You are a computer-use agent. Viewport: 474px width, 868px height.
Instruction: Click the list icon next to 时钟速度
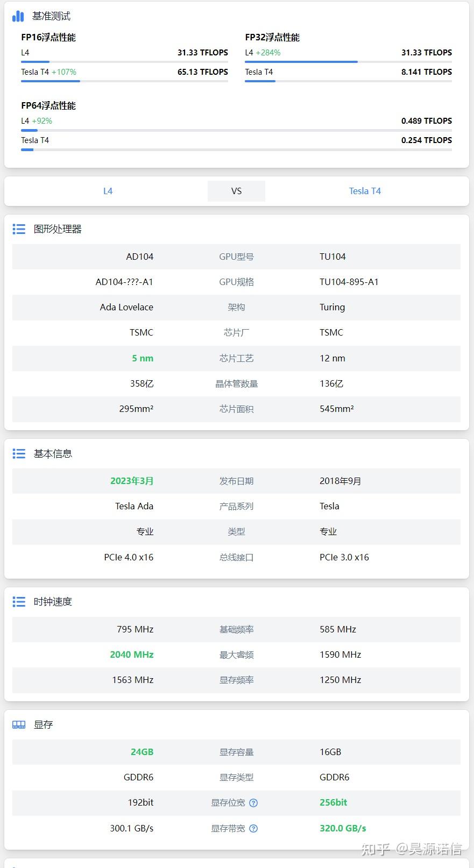coord(19,601)
